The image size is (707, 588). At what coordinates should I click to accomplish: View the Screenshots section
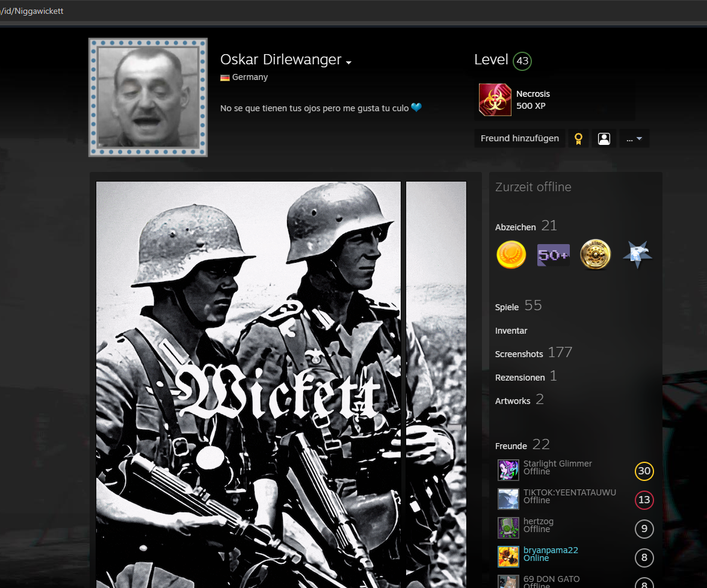point(519,354)
